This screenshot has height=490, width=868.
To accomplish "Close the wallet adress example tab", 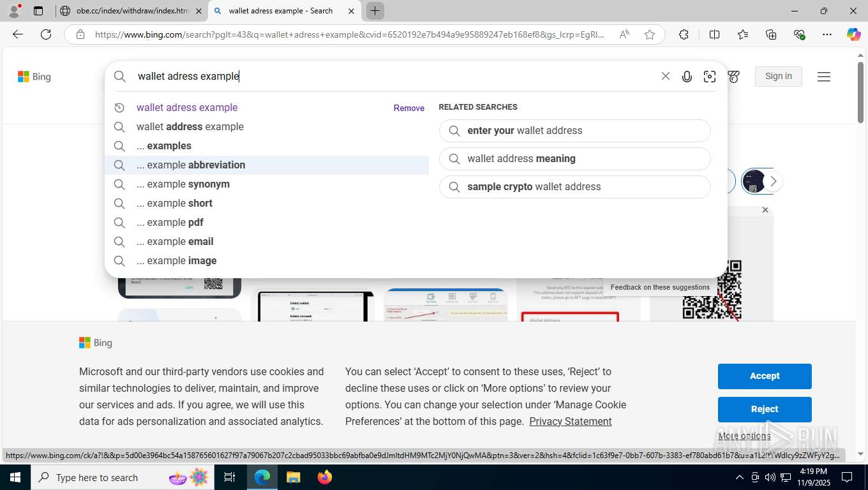I will [x=351, y=11].
